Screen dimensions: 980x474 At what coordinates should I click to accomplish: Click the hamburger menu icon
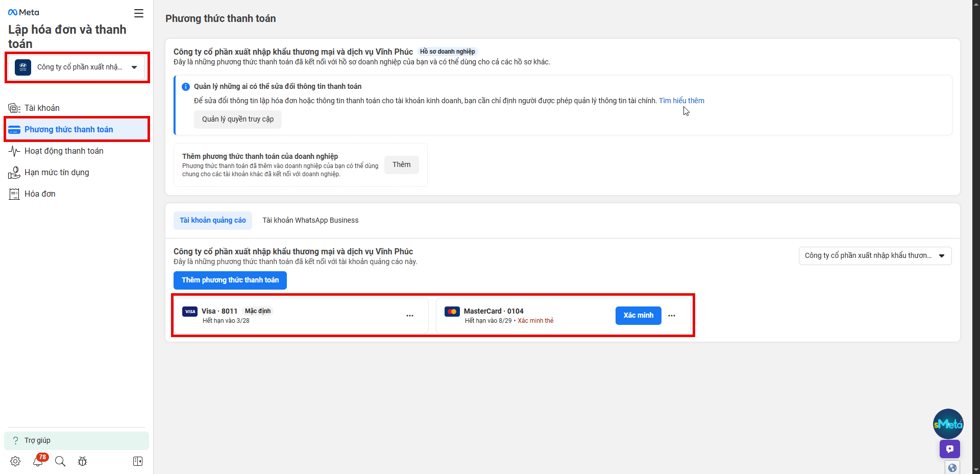click(x=139, y=13)
